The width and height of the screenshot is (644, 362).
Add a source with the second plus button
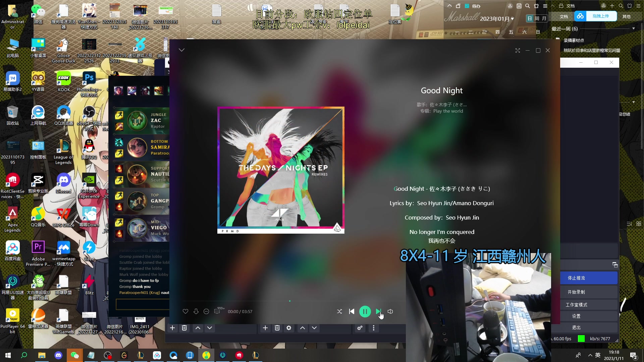[x=265, y=328]
